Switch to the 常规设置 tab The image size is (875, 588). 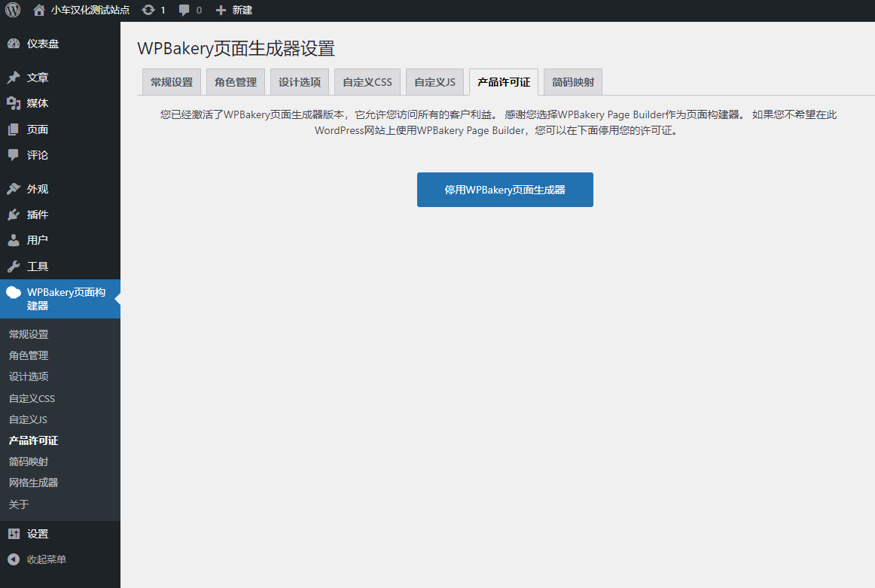[172, 82]
